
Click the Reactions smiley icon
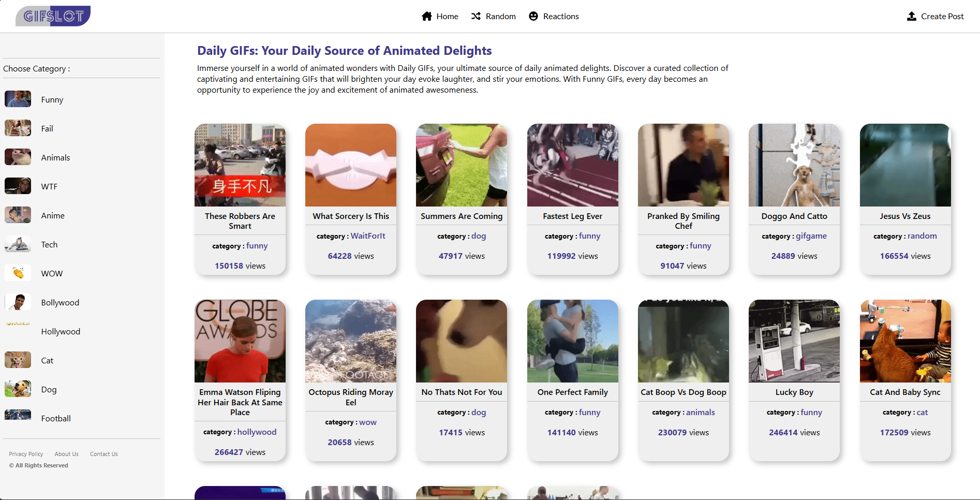click(x=533, y=17)
